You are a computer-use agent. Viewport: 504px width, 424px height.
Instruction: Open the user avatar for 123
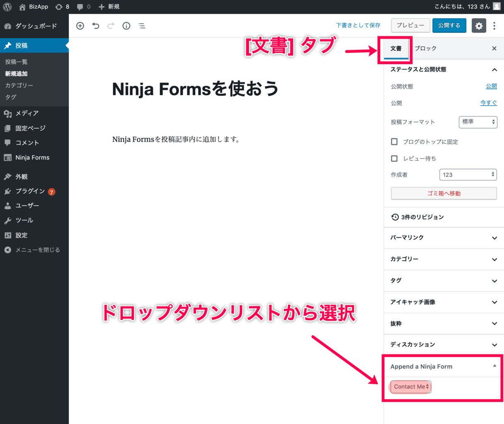[x=496, y=7]
